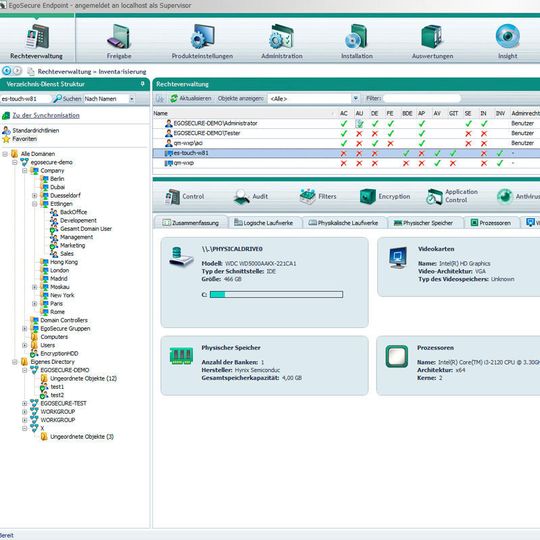The image size is (540, 540).
Task: Toggle INV permission for es-touch-w81
Action: pos(500,153)
